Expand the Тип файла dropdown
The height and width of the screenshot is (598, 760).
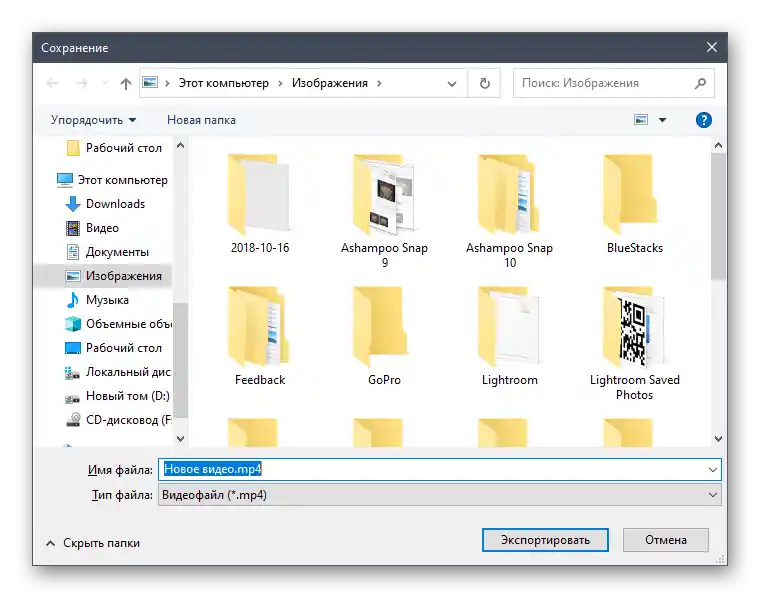712,495
